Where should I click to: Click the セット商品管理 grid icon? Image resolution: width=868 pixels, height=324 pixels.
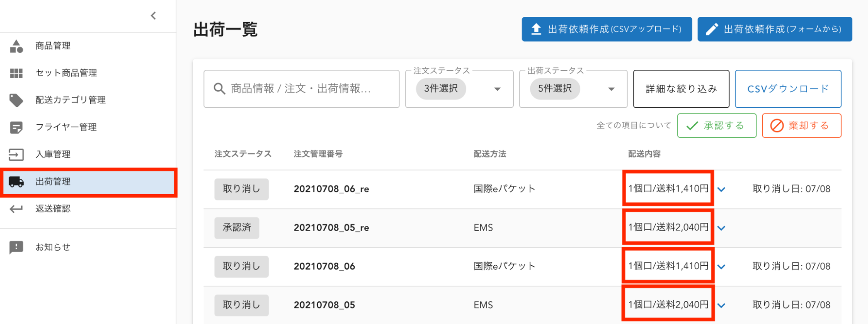pos(17,73)
